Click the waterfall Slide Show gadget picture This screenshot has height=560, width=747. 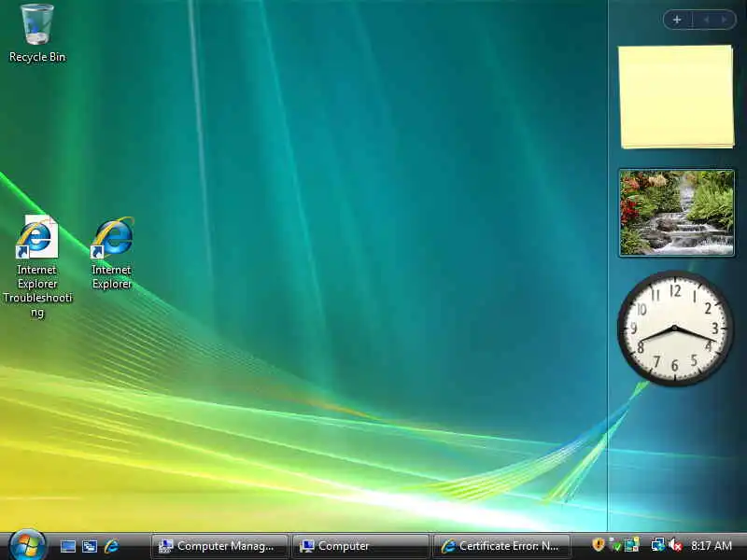click(676, 213)
